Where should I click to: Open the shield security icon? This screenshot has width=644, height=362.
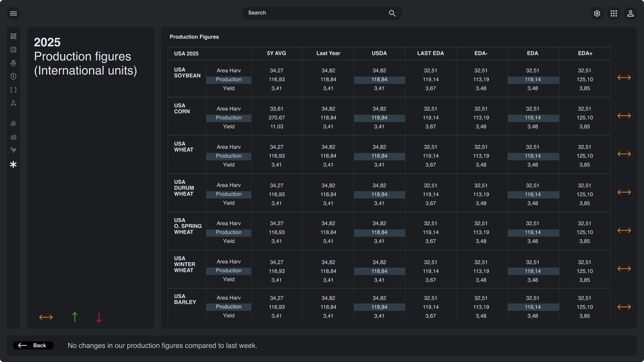coord(13,76)
